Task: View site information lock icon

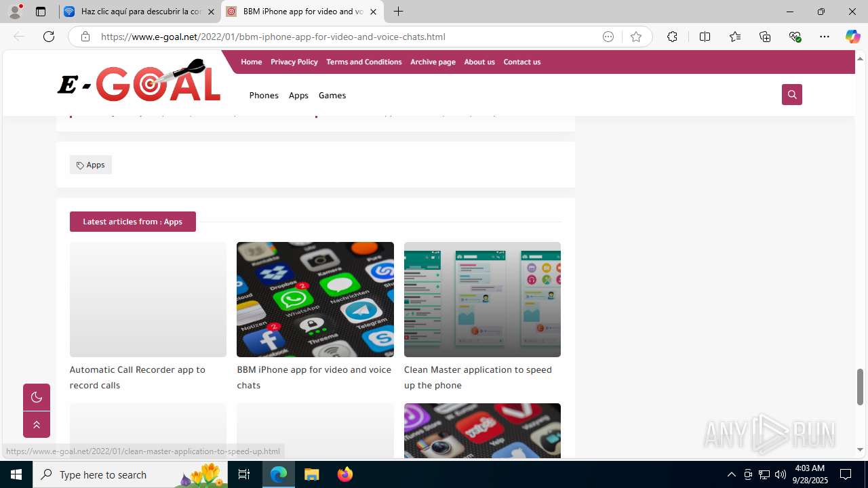Action: 85,37
